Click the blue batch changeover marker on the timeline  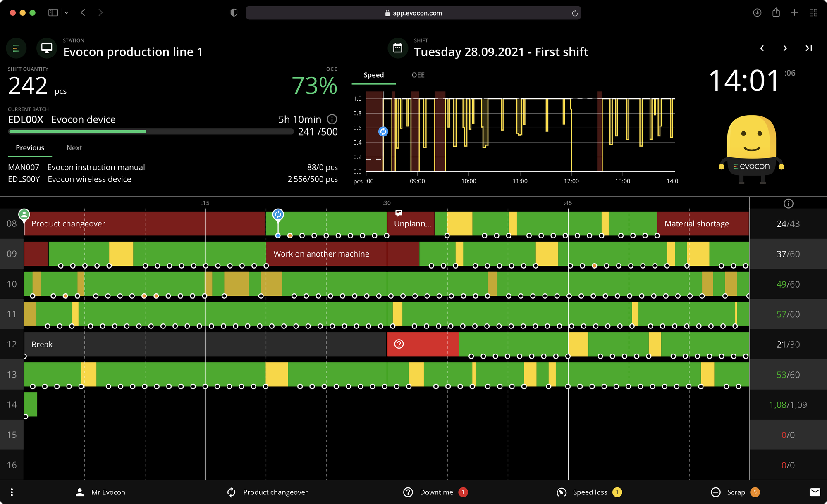pos(278,214)
